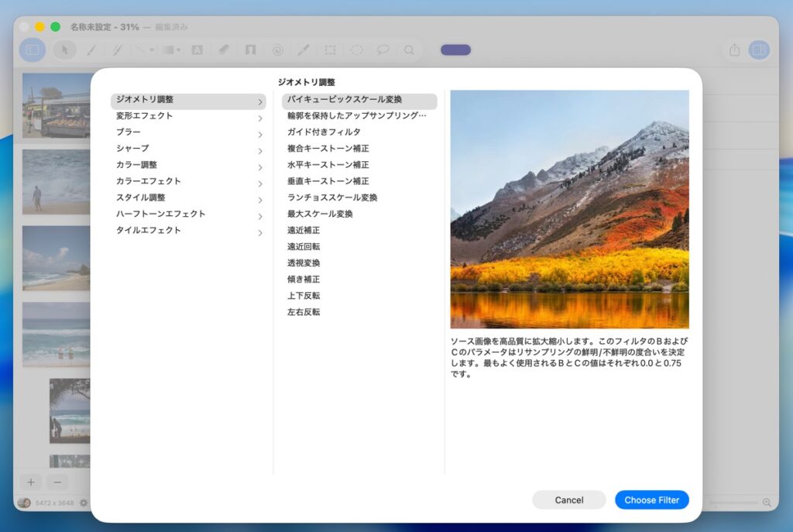
Task: Toggle the left sidebar panel button
Action: click(33, 50)
